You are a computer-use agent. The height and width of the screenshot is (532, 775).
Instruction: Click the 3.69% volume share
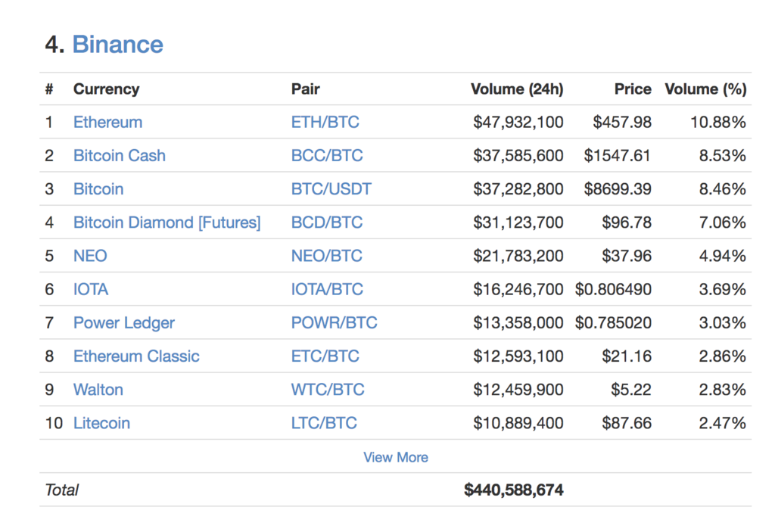723,289
